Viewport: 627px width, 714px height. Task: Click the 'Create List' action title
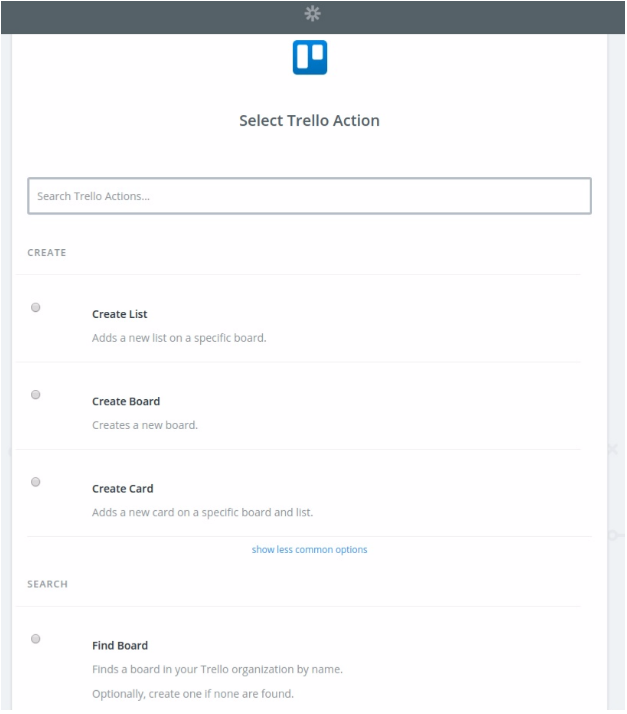point(119,314)
